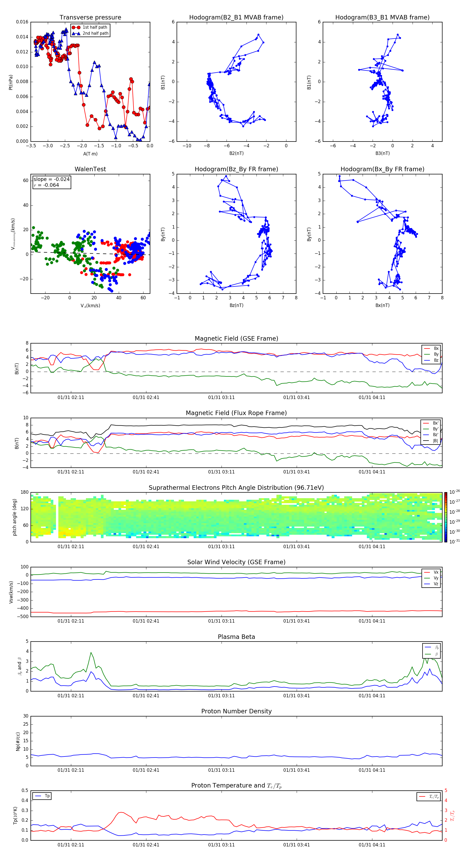Screen dimensions: 473x868
Task: Click the 'Np(#/cc)' y-axis label
Action: click(x=18, y=741)
